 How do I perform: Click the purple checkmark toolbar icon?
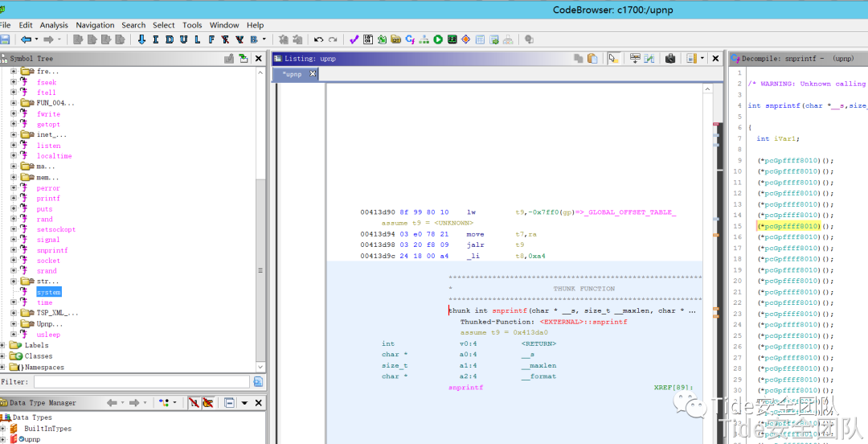(354, 39)
